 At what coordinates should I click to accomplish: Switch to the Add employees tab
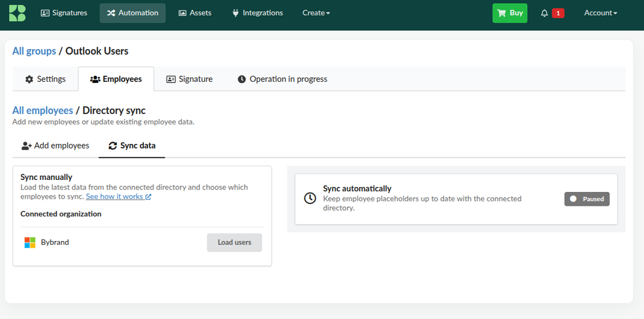[x=55, y=145]
